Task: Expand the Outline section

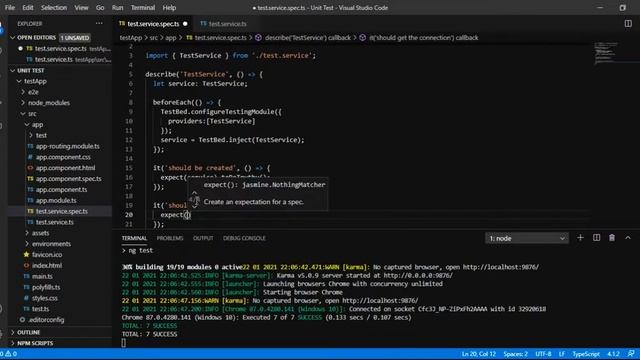Action: click(60, 332)
